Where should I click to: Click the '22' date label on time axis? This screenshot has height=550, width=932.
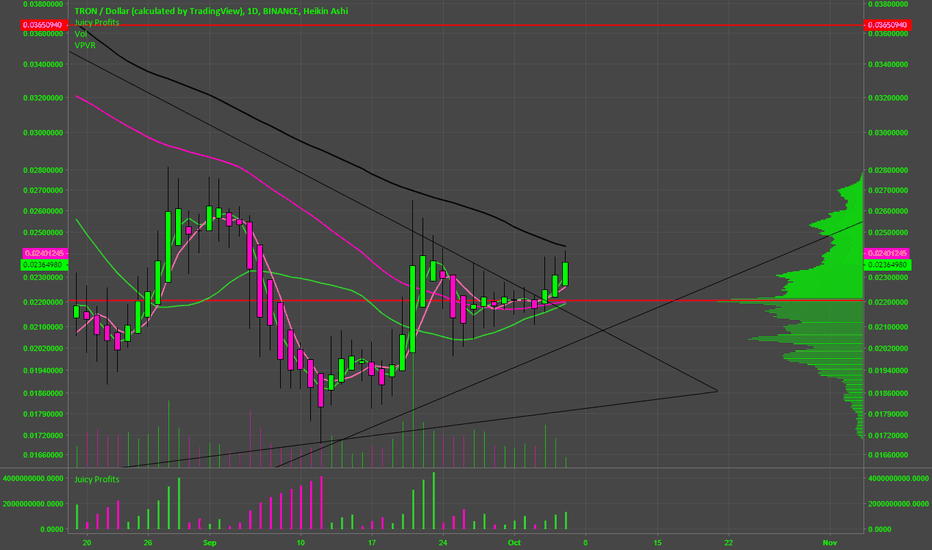click(x=728, y=542)
